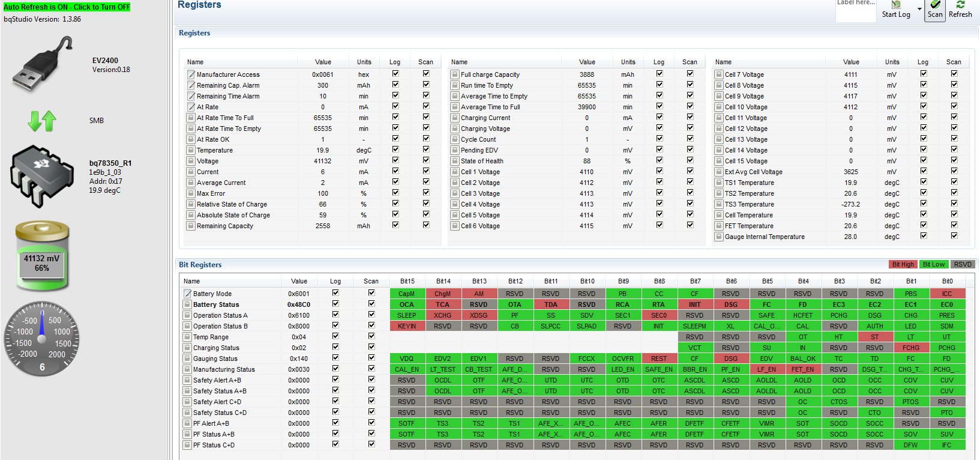Click the Bit15 column header
This screenshot has width=980, height=460.
click(x=407, y=281)
